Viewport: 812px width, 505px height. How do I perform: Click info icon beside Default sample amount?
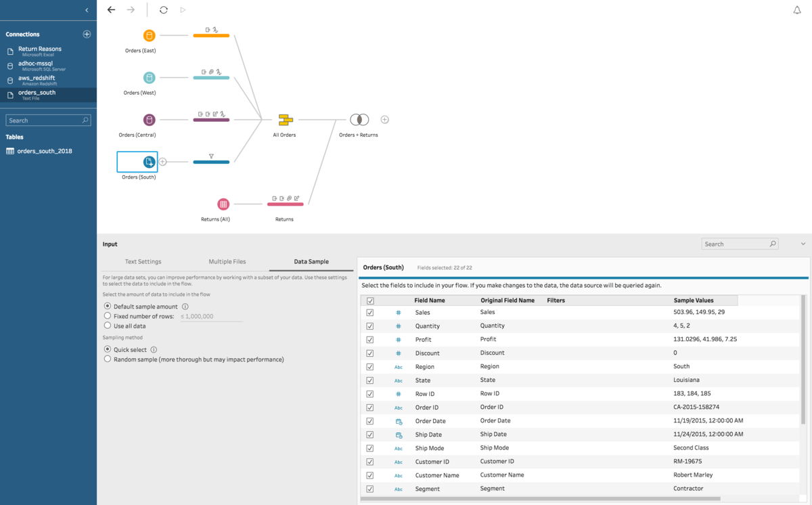(x=185, y=307)
